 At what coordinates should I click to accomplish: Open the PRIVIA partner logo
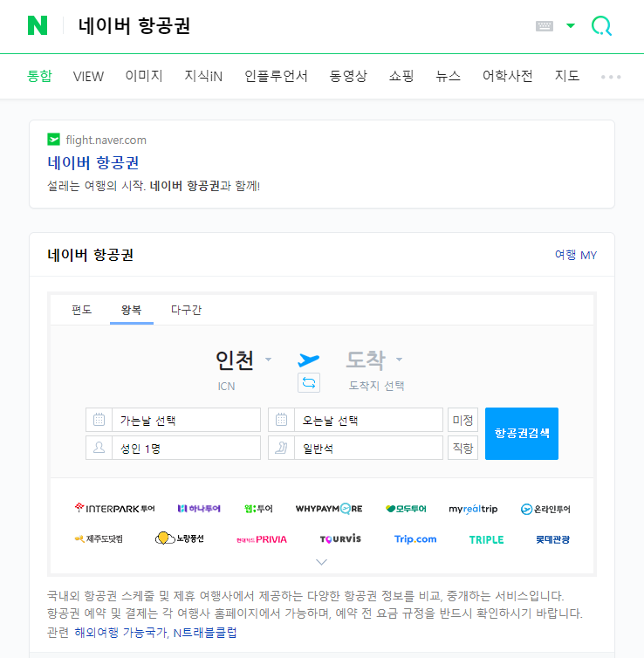(262, 539)
